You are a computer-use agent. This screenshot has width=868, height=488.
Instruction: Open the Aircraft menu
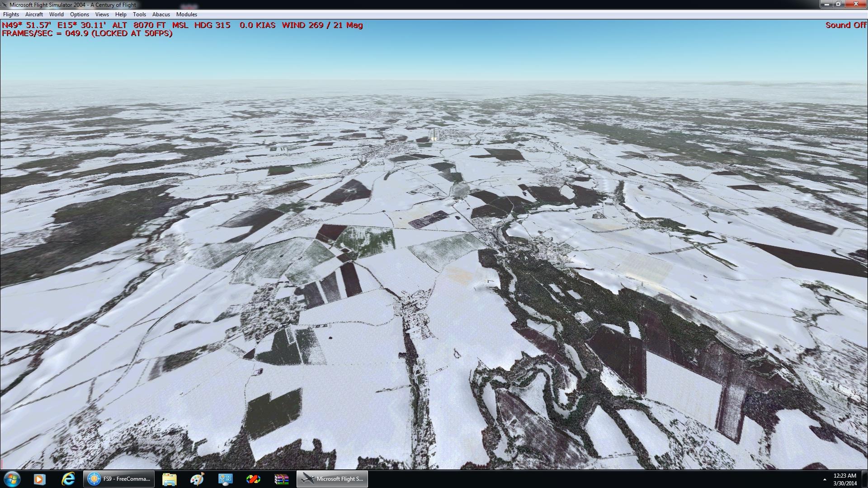[x=34, y=14]
